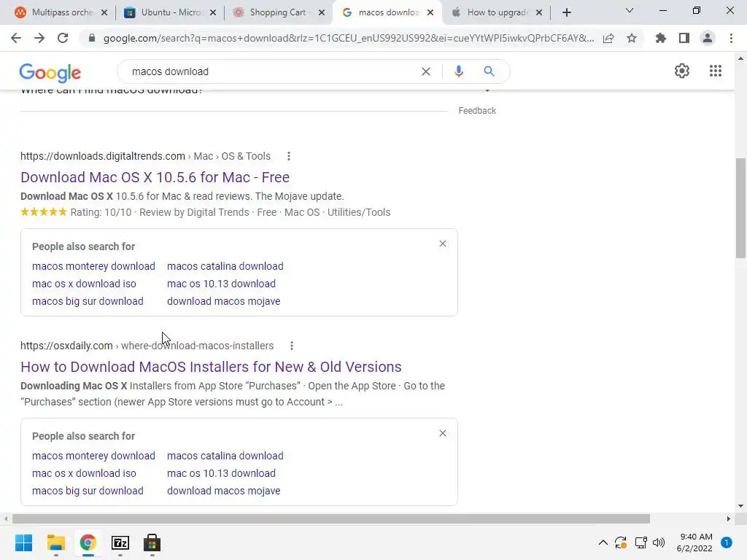Click the https://downloads.digitaltrends.com breadcrumb
Screen dimensions: 747x560
(102, 156)
